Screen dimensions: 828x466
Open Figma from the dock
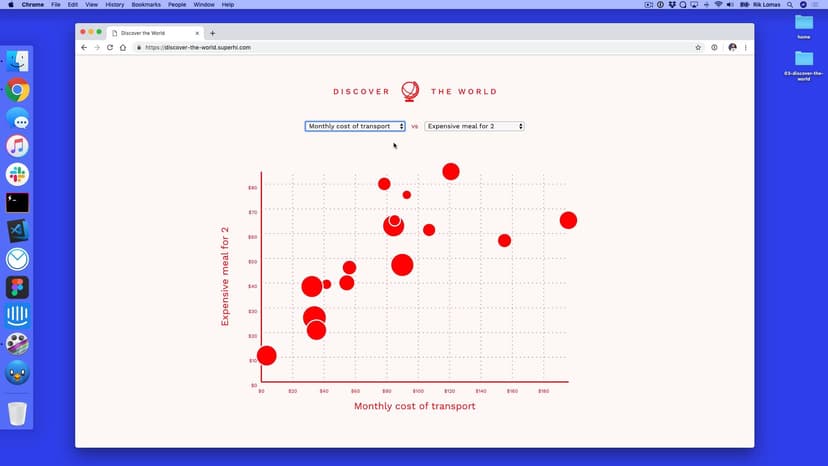[x=17, y=288]
